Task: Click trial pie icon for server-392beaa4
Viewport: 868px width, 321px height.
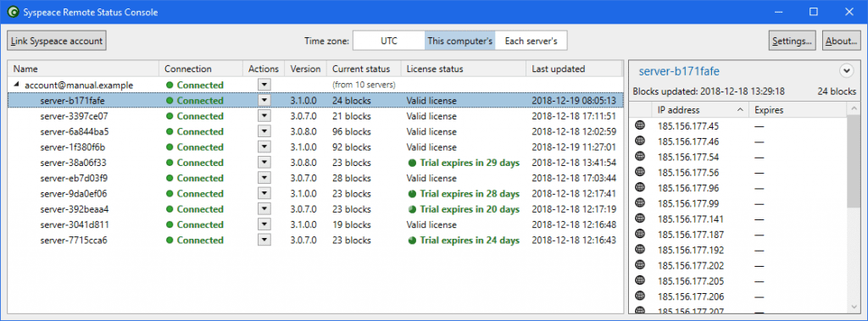Action: [x=412, y=209]
